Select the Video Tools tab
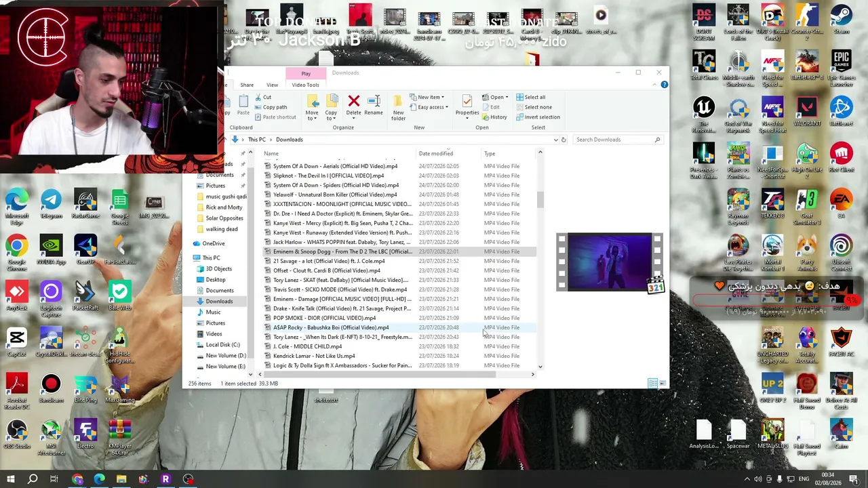The width and height of the screenshot is (868, 488). tap(305, 85)
